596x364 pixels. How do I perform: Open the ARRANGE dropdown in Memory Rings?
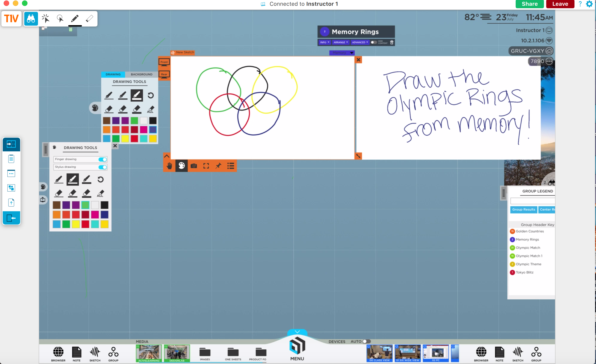tap(341, 42)
